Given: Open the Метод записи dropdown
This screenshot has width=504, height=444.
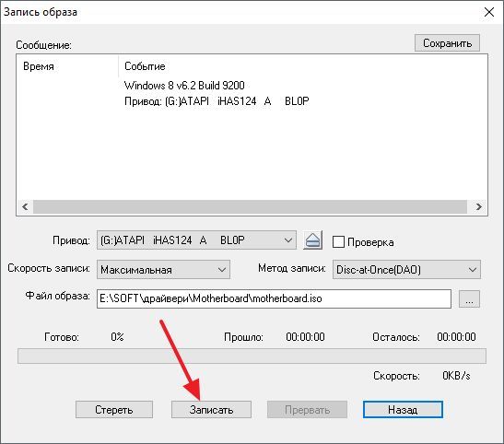Looking at the screenshot, I should [406, 270].
